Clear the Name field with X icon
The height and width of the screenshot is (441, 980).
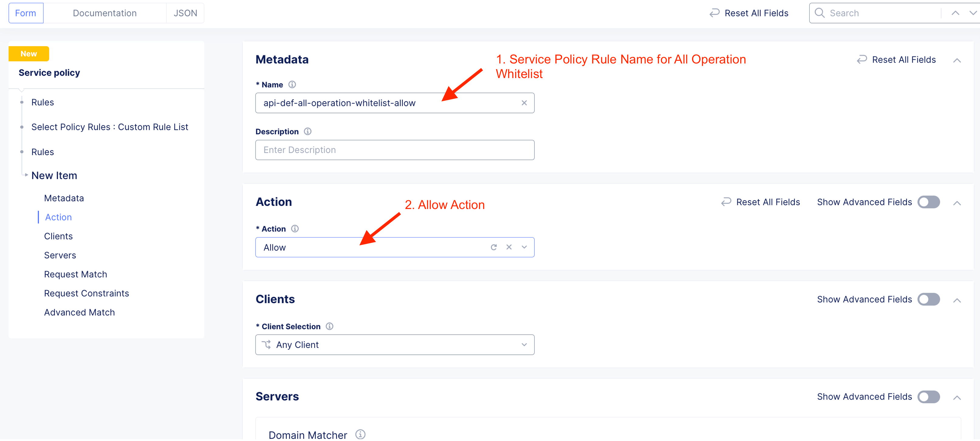[524, 103]
